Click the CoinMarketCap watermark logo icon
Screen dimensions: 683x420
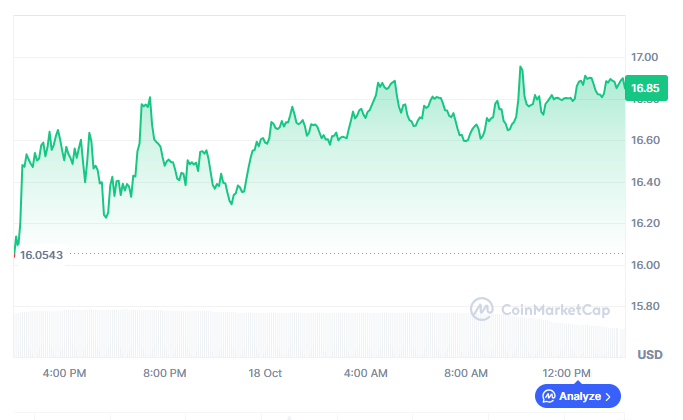point(483,309)
